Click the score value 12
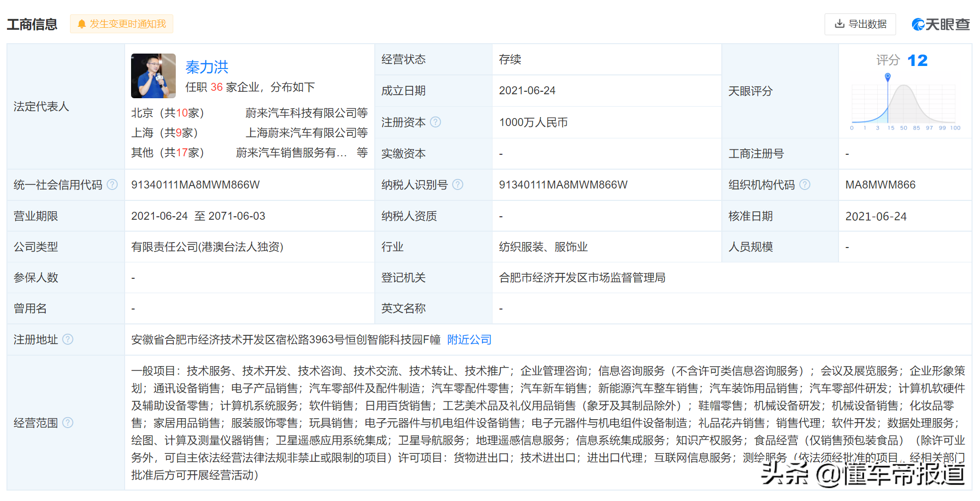The height and width of the screenshot is (501, 980). click(x=917, y=61)
